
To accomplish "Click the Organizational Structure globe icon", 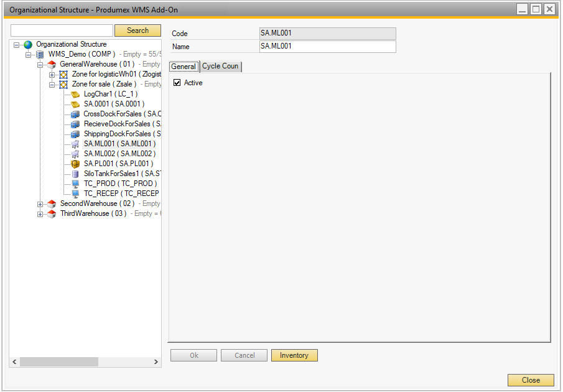I will pos(28,45).
